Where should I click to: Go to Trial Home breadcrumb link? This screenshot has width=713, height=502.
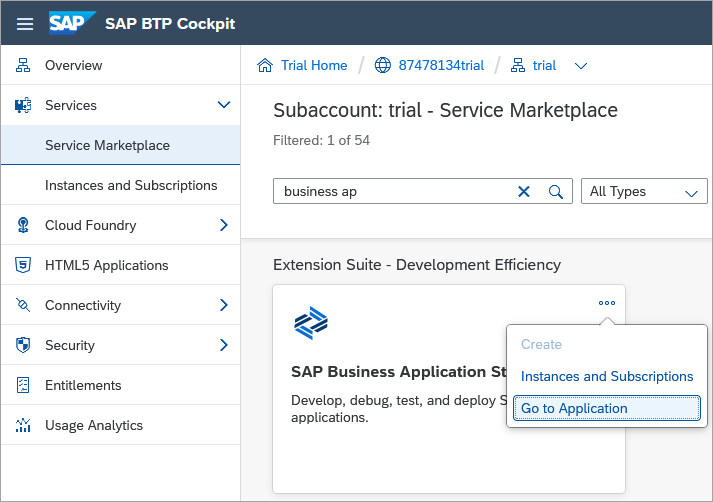coord(314,65)
